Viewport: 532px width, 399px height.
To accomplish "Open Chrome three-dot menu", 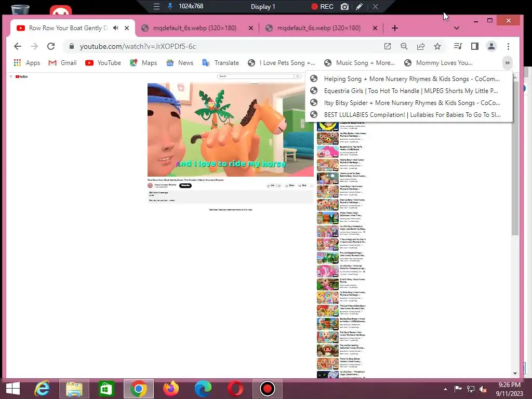I will coord(508,46).
